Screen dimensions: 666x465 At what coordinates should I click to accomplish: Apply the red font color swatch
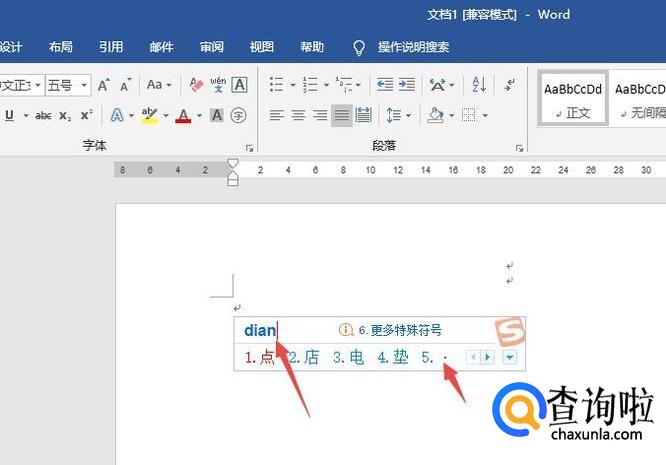pyautogui.click(x=183, y=116)
